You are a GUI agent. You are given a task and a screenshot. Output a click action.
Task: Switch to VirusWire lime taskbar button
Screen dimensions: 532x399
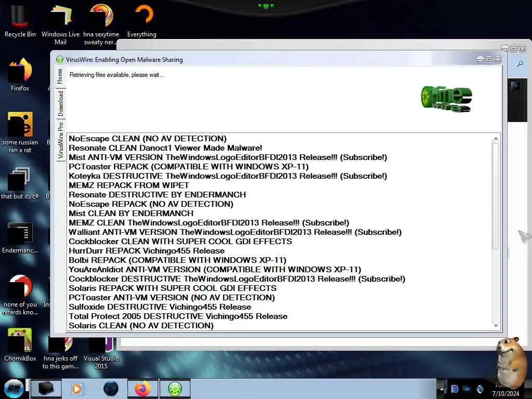pyautogui.click(x=176, y=389)
